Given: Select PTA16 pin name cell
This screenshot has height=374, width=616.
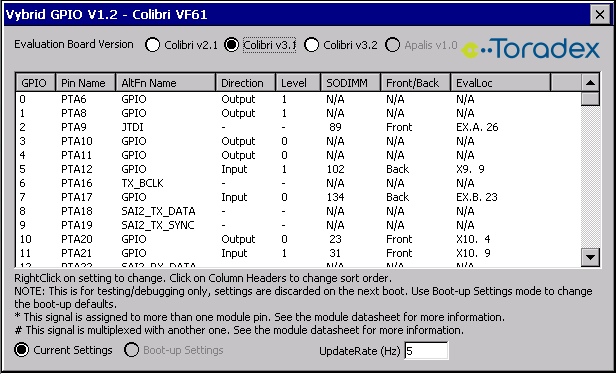Looking at the screenshot, I should (x=77, y=183).
